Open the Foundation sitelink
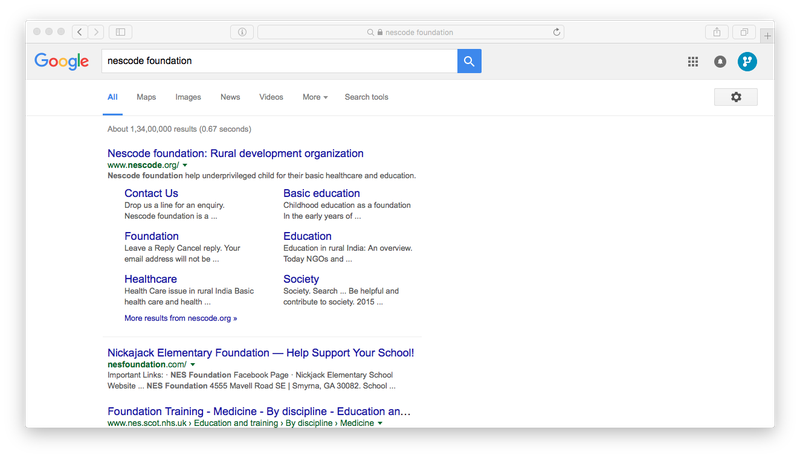Viewport: 800px width, 458px height. click(152, 236)
